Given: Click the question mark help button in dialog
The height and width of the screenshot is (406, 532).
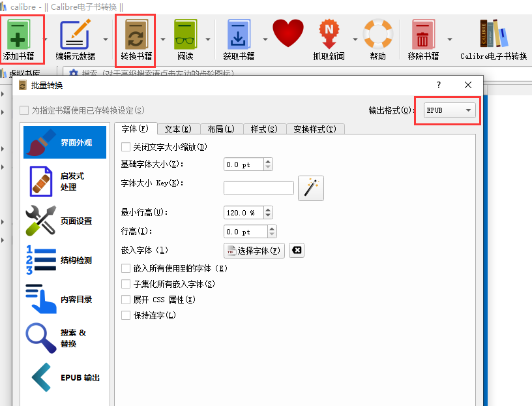Looking at the screenshot, I should 439,85.
